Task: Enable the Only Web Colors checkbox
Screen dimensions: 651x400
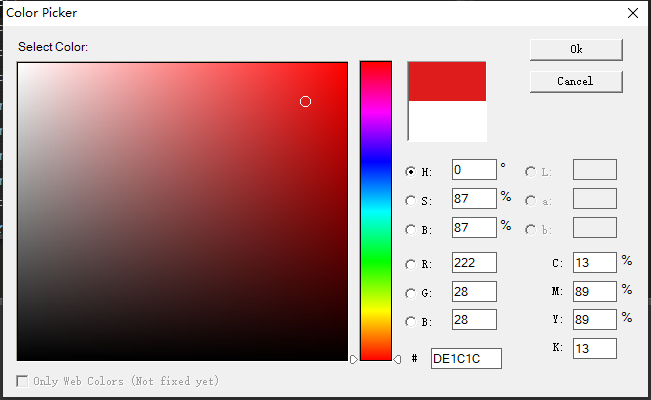Action: tap(22, 381)
